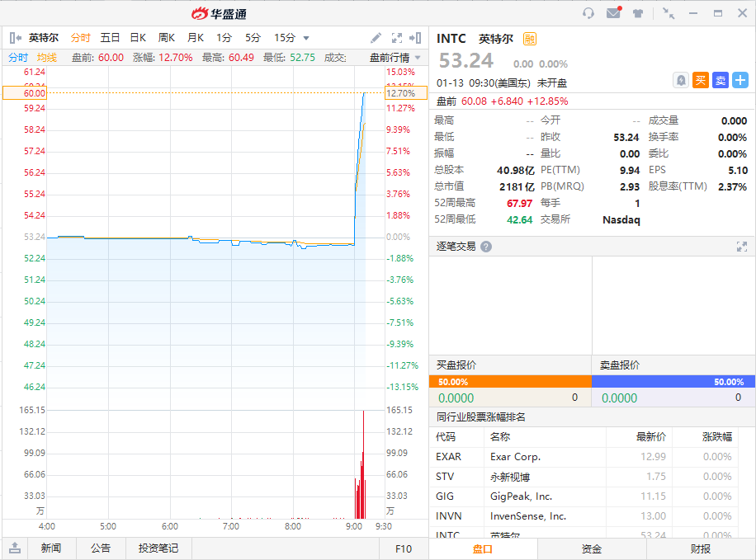Click the orange 50.00% bid ratio bar
This screenshot has width=756, height=560.
510,382
